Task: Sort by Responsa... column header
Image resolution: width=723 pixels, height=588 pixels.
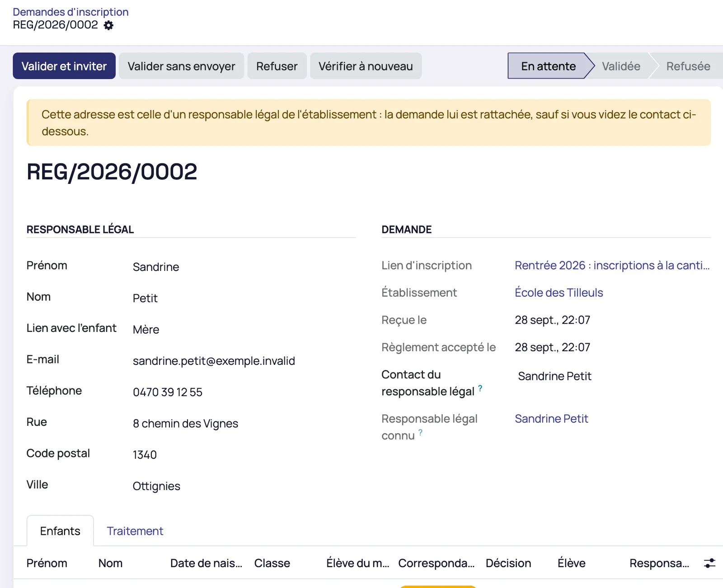Action: pyautogui.click(x=659, y=563)
